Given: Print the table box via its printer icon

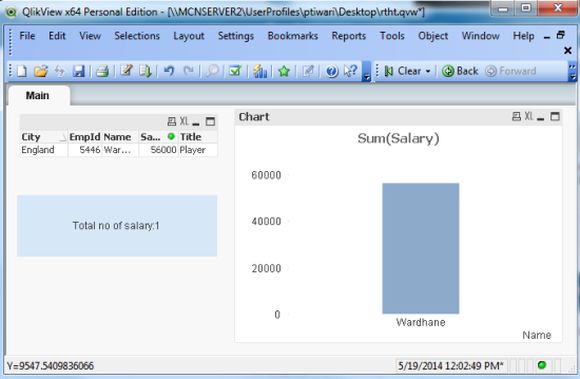Looking at the screenshot, I should pyautogui.click(x=172, y=121).
